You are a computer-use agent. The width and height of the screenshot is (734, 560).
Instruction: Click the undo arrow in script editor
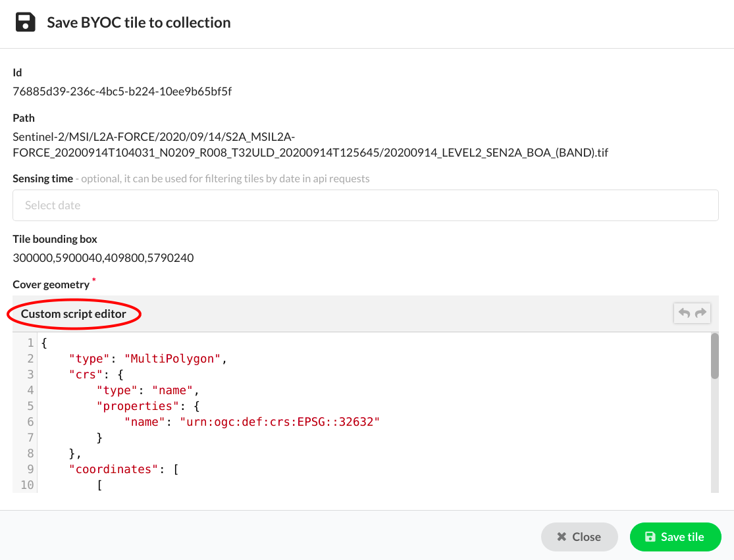684,313
